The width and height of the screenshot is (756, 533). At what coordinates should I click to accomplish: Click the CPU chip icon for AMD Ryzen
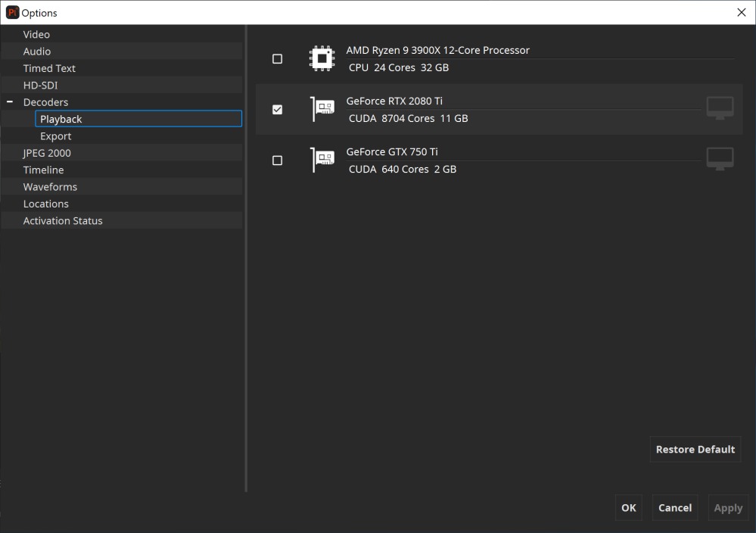[322, 58]
